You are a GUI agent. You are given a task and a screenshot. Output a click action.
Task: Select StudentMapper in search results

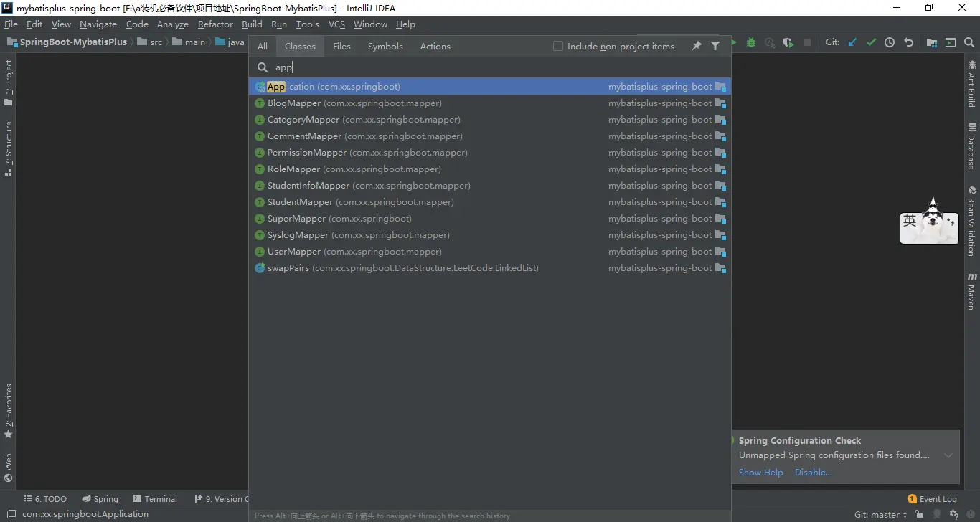tap(490, 202)
